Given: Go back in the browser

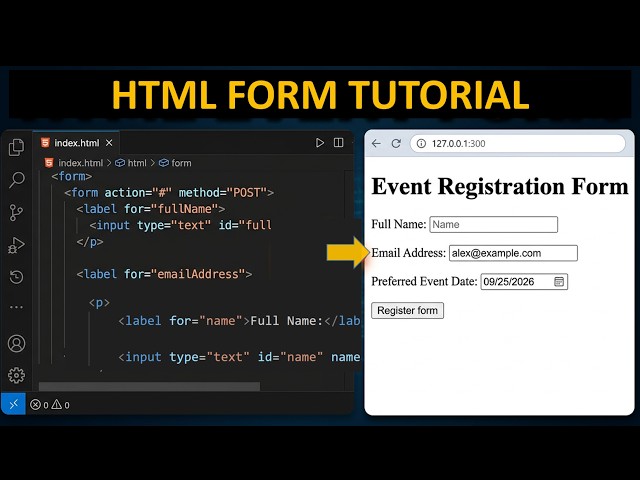Looking at the screenshot, I should pos(376,143).
